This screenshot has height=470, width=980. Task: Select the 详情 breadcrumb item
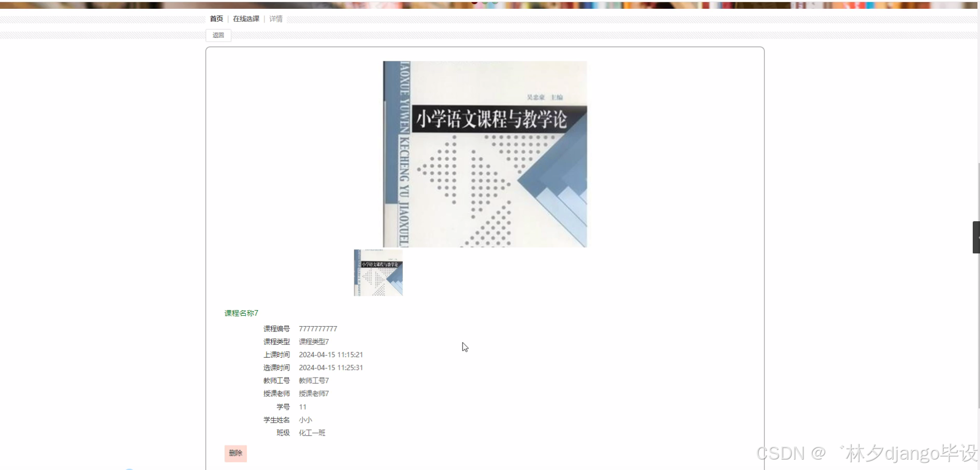pos(275,19)
